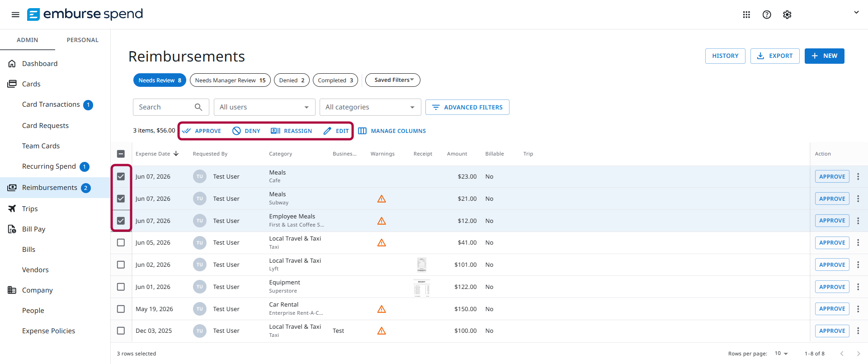Uncheck the Meals Subway $21.00 row
This screenshot has height=364, width=868.
click(121, 199)
